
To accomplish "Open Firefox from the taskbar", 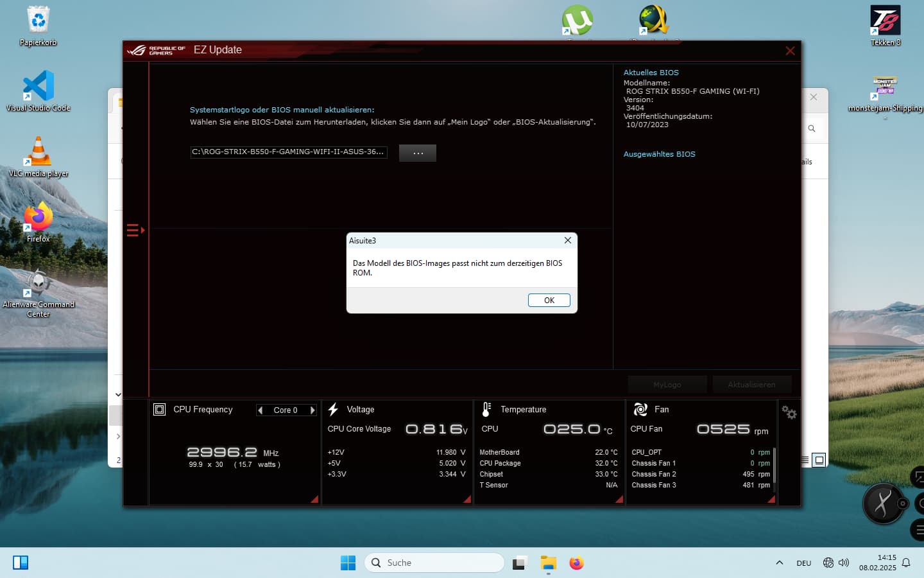I will coord(576,563).
